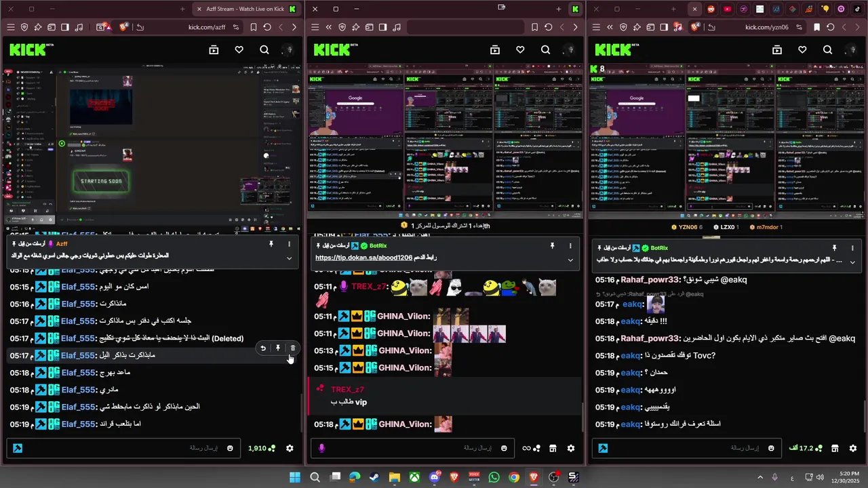Reply to the highlighted Elaf_555 message
868x488 pixels.
pyautogui.click(x=263, y=348)
